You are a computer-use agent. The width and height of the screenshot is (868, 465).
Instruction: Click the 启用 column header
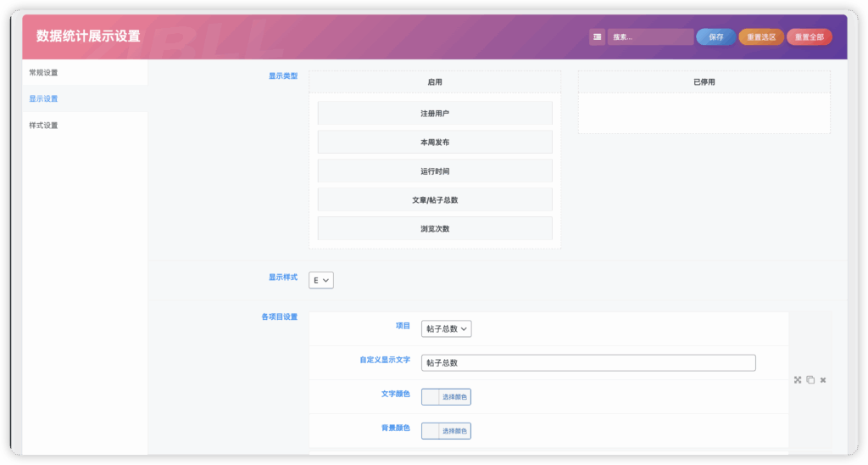point(435,82)
